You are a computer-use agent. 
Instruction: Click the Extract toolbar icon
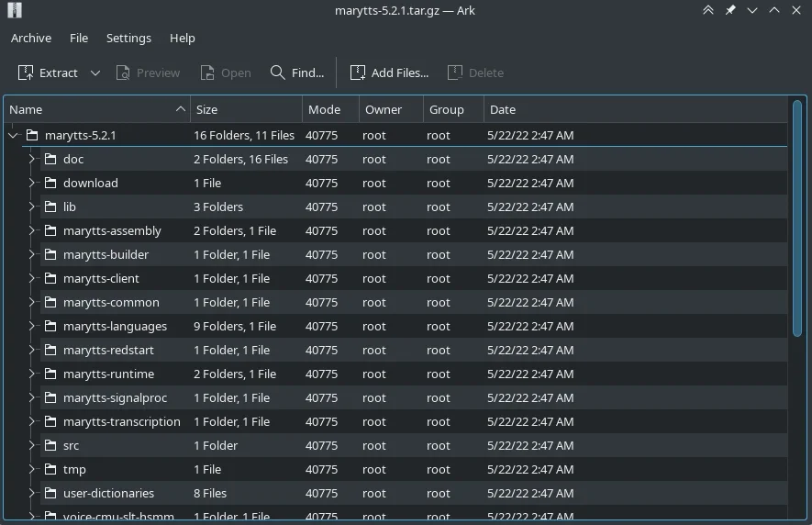(26, 73)
